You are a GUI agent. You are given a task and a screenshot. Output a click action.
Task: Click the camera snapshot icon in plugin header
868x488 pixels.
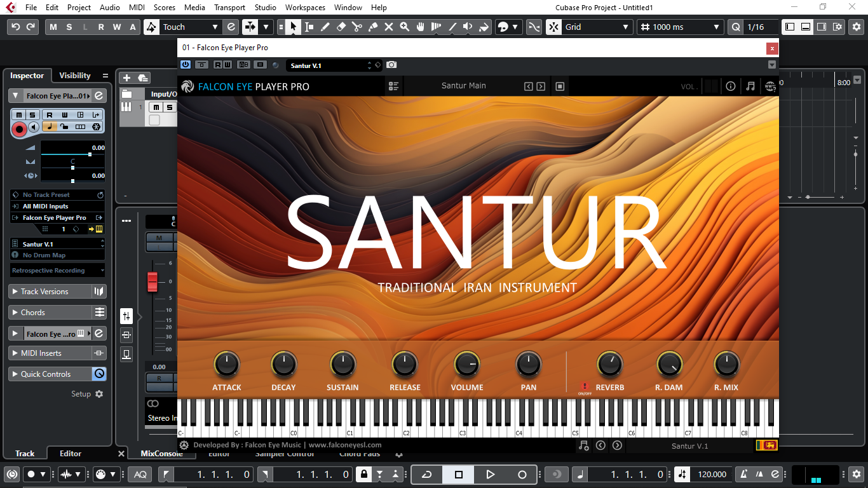(x=391, y=65)
